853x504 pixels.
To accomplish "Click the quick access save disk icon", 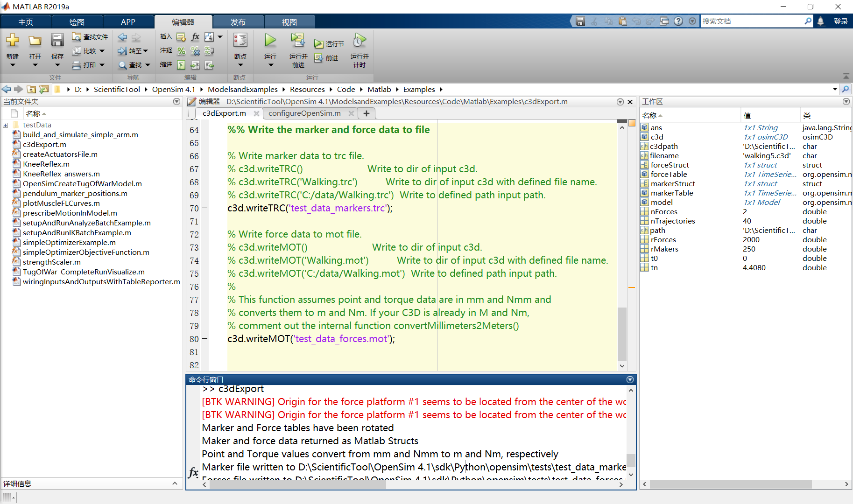I will click(580, 21).
